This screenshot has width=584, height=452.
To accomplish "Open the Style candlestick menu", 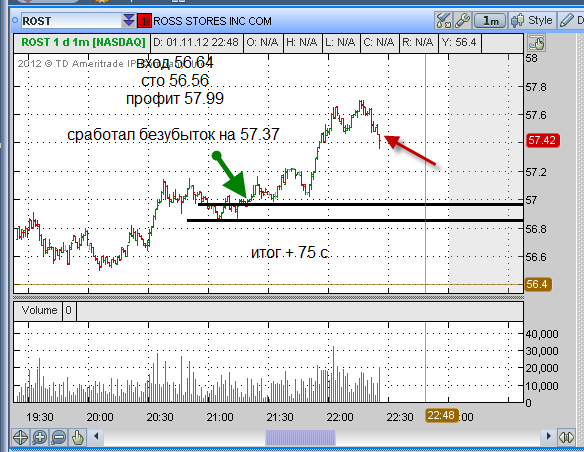I will pyautogui.click(x=531, y=20).
